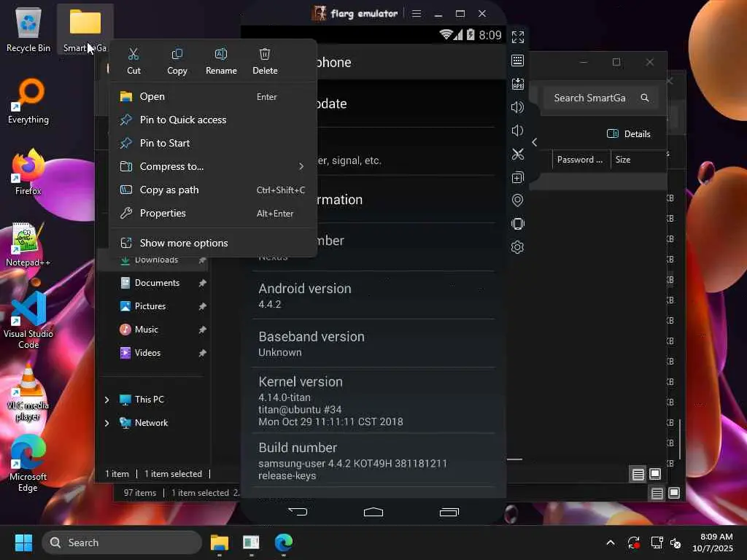
Task: Expand This PC tree node
Action: (107, 400)
